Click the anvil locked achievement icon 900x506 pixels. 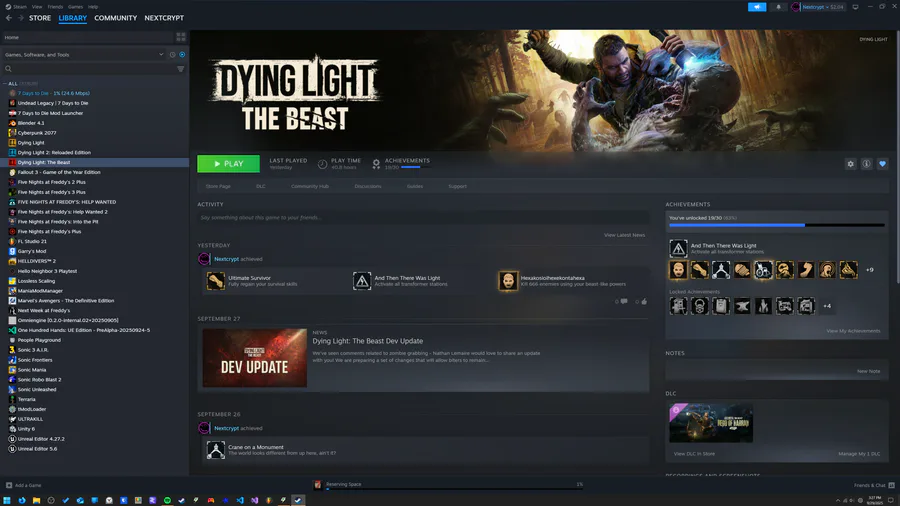click(x=742, y=306)
